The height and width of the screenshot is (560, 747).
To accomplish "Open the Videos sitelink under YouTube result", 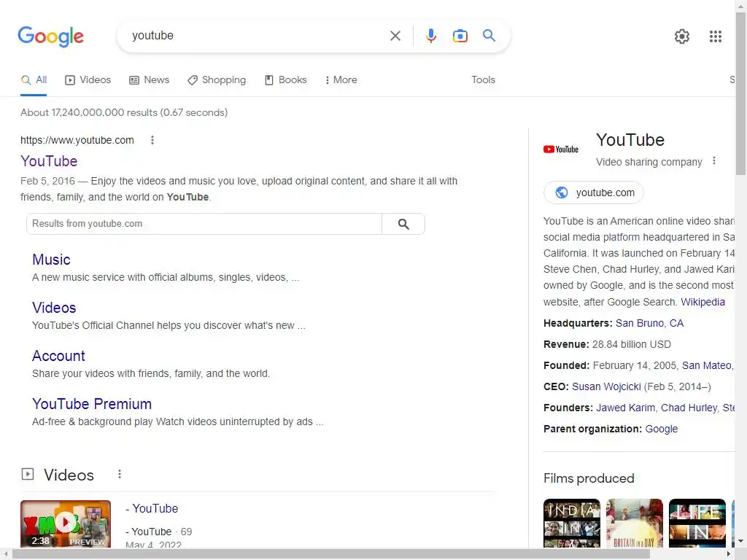I will coord(54,308).
